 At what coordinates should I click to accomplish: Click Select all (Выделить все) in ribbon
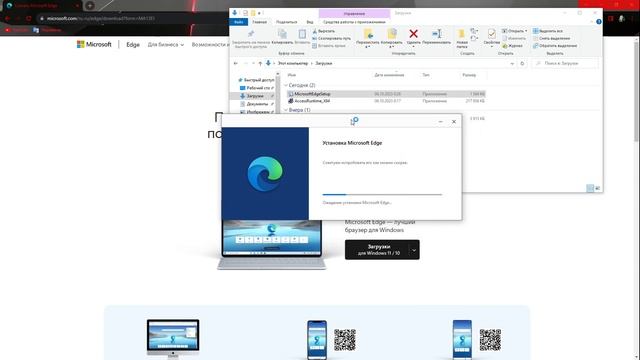coord(547,31)
